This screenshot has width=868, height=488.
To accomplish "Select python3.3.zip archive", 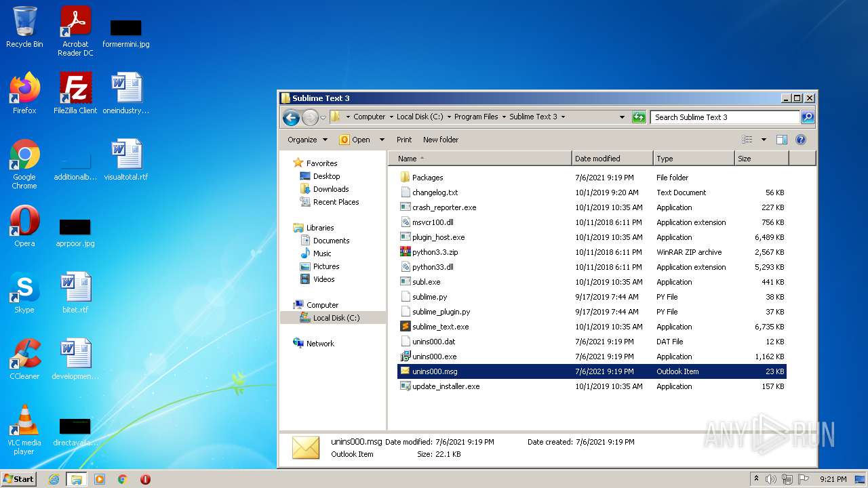I will 591,252.
